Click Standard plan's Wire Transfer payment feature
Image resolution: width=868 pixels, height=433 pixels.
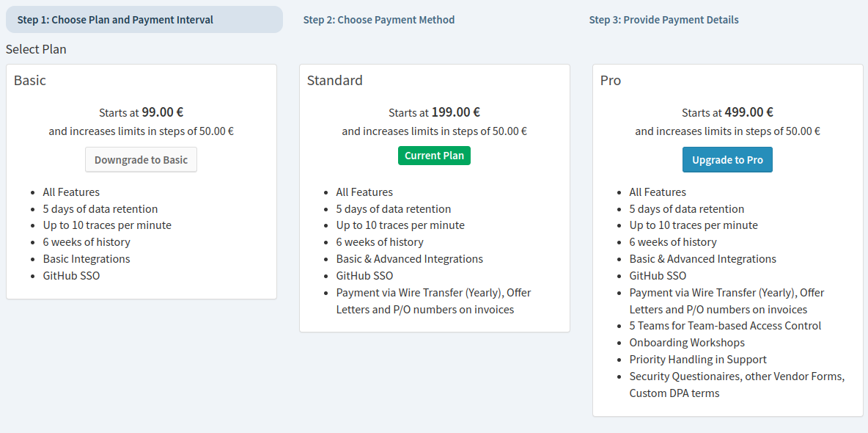tap(433, 300)
